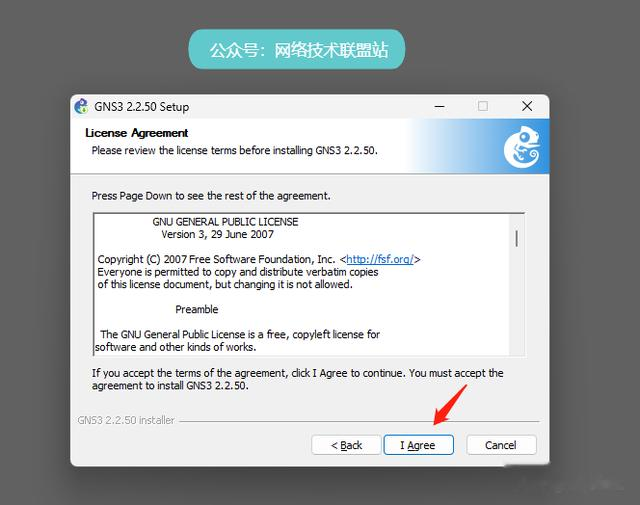Click the license text scrollbar thumb
This screenshot has height=505, width=640.
point(517,239)
